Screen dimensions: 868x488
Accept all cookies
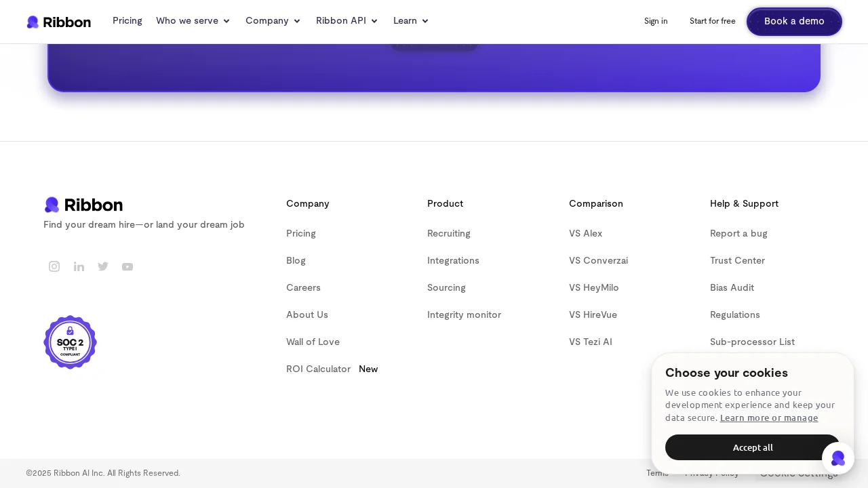(752, 447)
